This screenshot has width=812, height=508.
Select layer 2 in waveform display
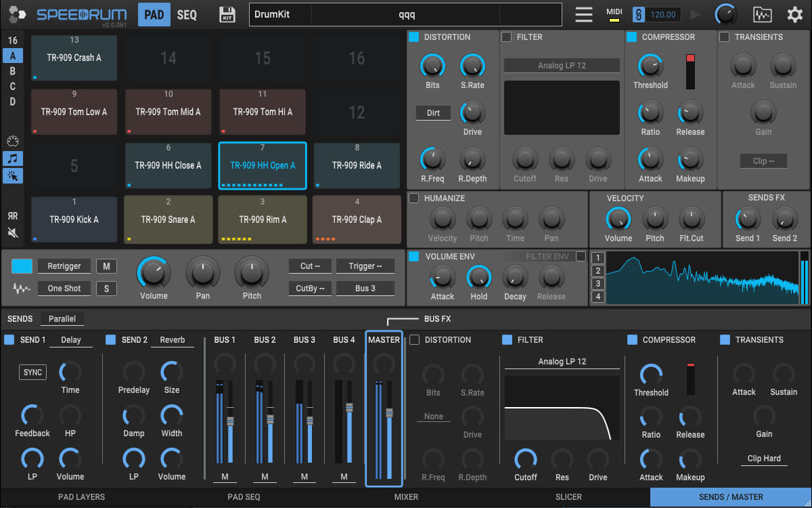tap(597, 271)
